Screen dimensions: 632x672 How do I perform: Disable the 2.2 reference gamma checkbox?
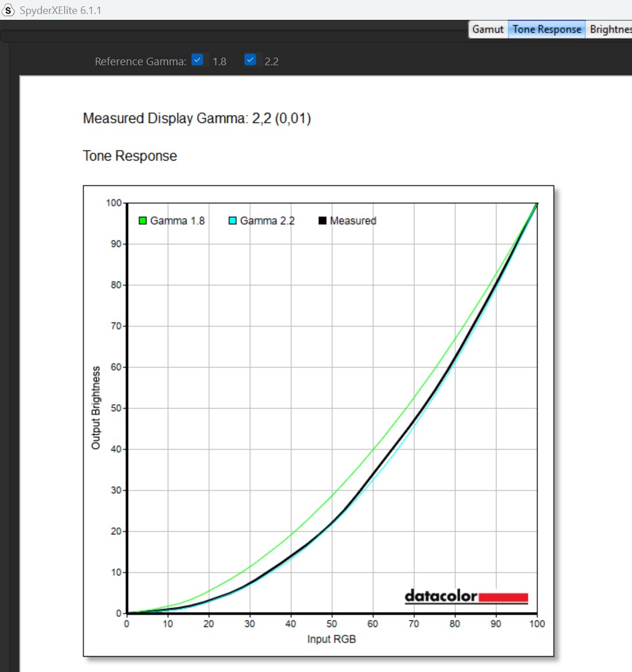coord(250,60)
